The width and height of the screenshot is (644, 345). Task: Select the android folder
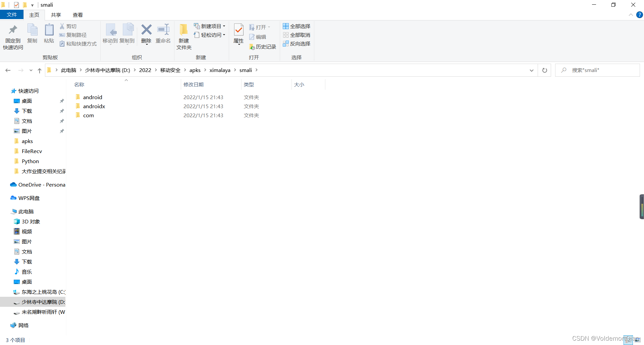pyautogui.click(x=93, y=97)
